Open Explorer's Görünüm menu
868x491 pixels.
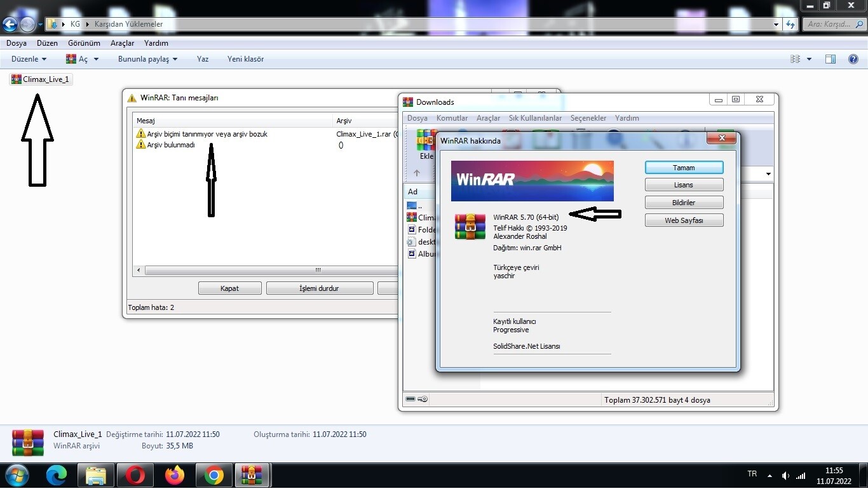(84, 43)
